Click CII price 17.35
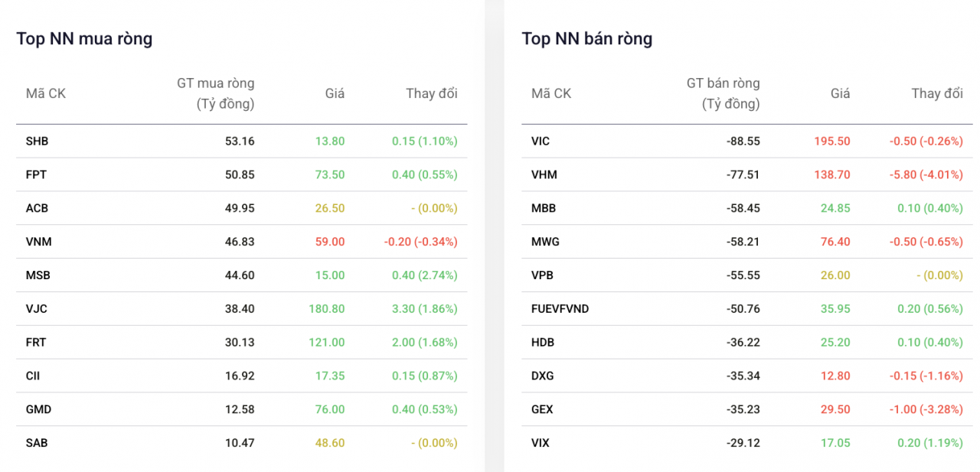Viewport: 980px width, 472px height. [x=330, y=376]
